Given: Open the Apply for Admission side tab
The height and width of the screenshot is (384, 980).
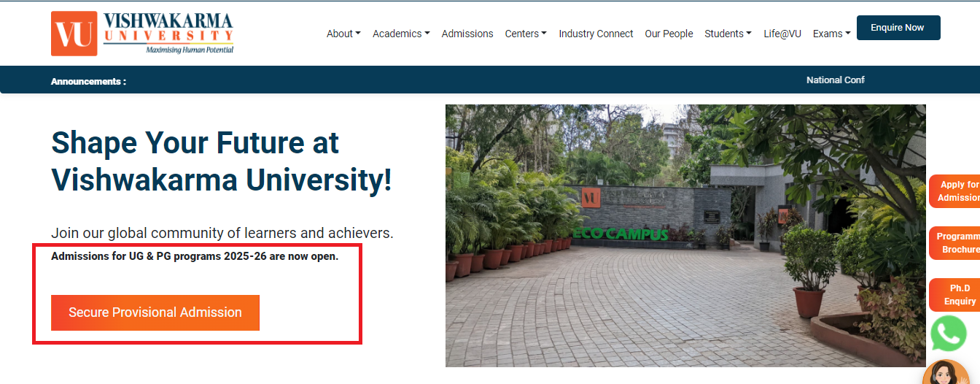Looking at the screenshot, I should (955, 191).
